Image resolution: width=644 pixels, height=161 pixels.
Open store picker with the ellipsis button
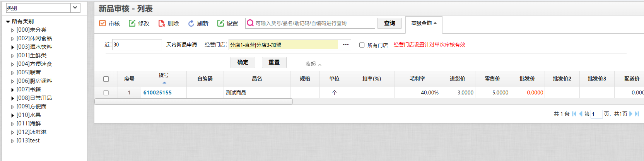pyautogui.click(x=346, y=45)
